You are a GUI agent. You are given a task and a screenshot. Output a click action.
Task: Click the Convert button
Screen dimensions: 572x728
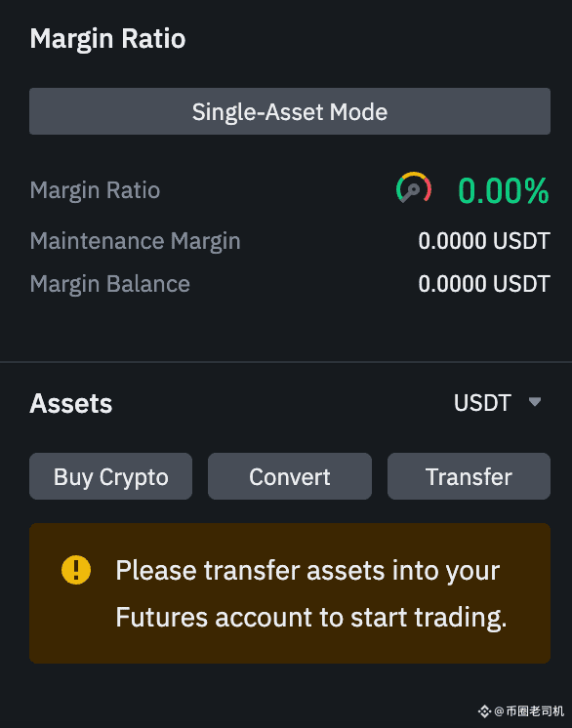[290, 476]
